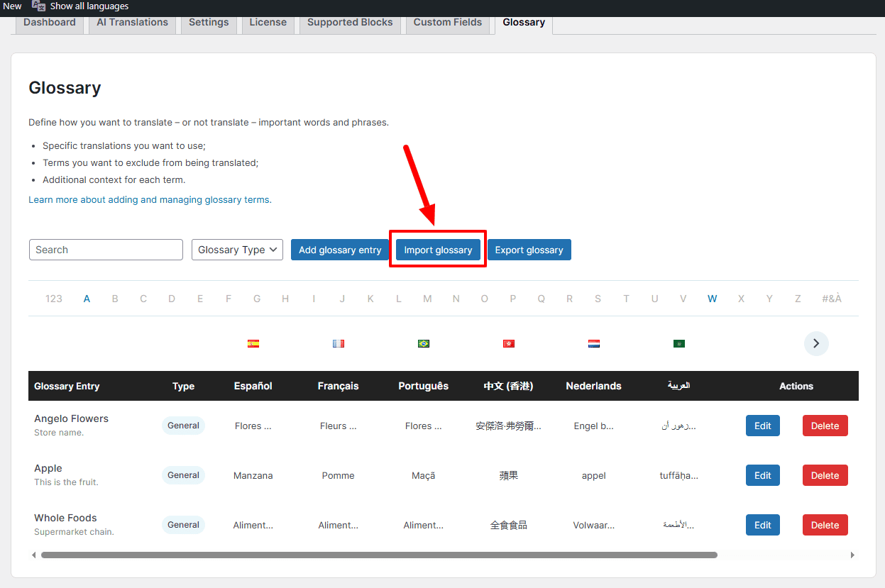
Task: Delete the Whole Foods entry
Action: tap(825, 525)
